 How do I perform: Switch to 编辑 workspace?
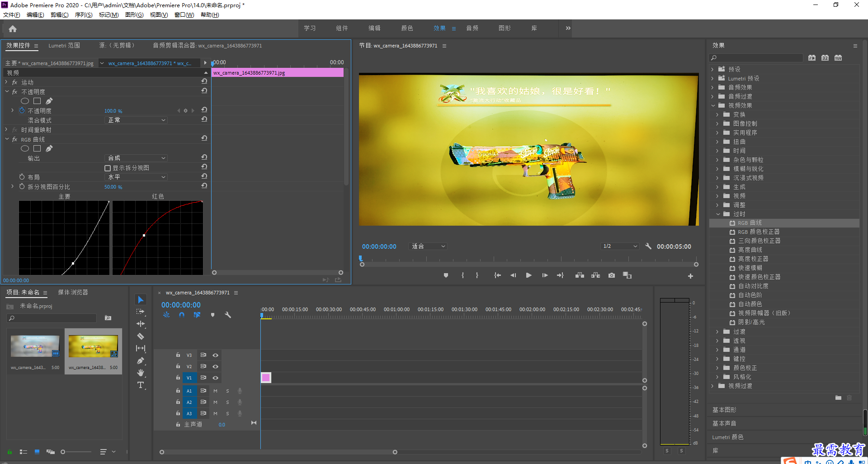(374, 28)
